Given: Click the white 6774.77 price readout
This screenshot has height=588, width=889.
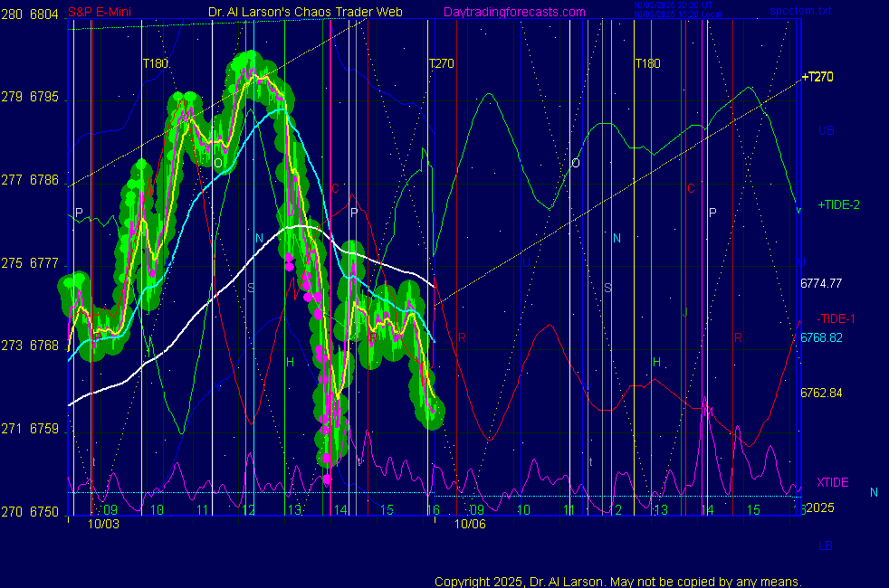Looking at the screenshot, I should click(821, 283).
